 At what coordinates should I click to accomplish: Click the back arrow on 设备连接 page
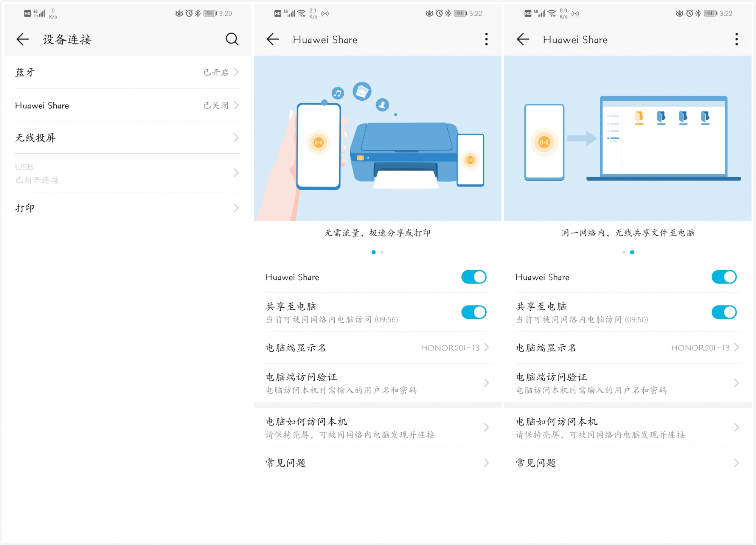22,39
